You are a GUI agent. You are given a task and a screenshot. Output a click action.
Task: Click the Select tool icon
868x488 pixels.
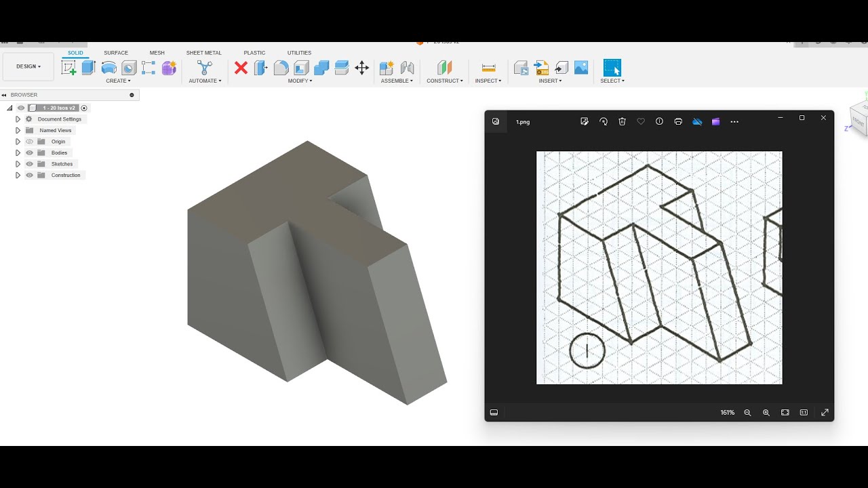(x=612, y=67)
